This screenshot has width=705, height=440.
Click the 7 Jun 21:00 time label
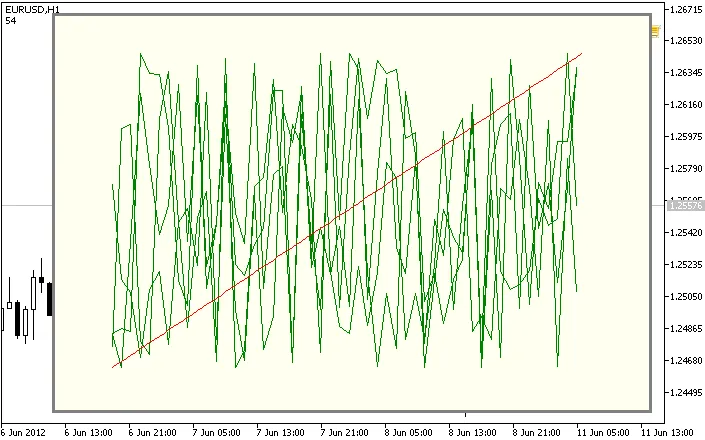pos(344,433)
